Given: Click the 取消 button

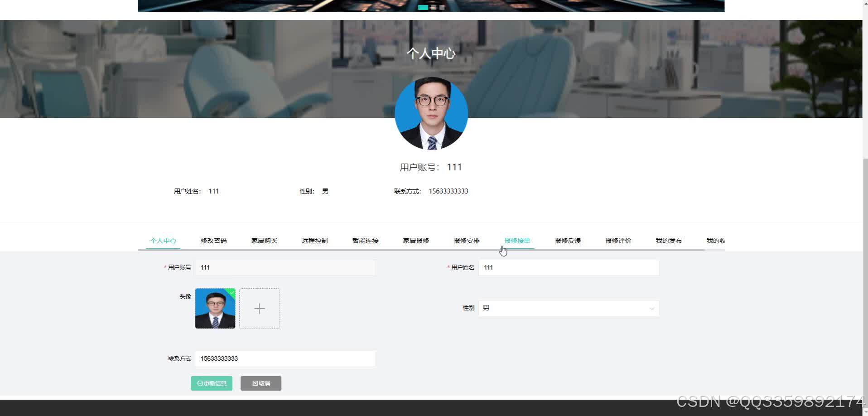Looking at the screenshot, I should pos(261,383).
